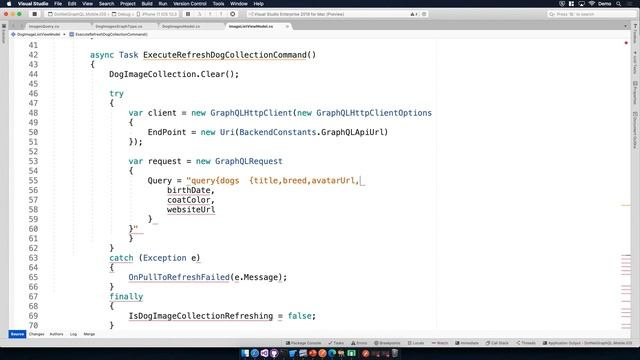
Task: Select the Merge view tab
Action: (89, 334)
